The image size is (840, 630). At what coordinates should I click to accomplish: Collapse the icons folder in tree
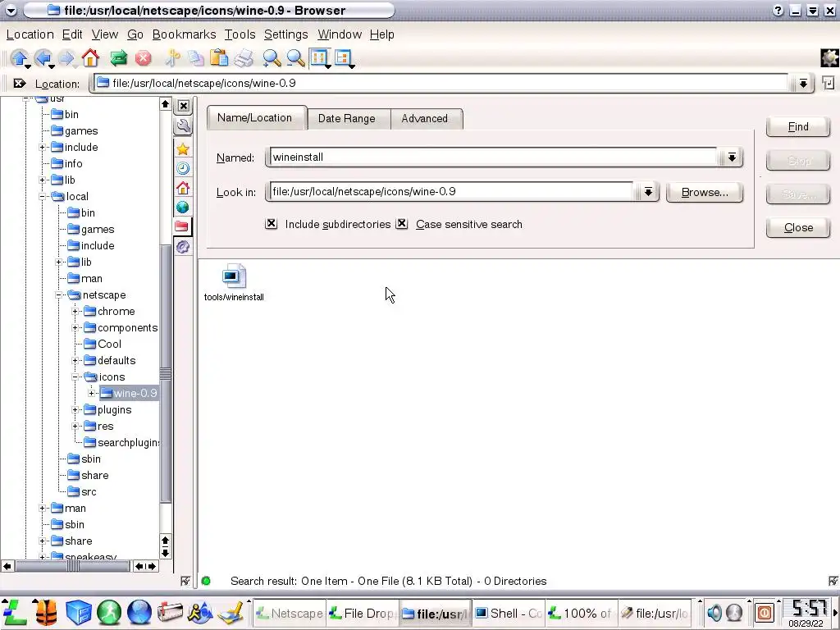75,377
